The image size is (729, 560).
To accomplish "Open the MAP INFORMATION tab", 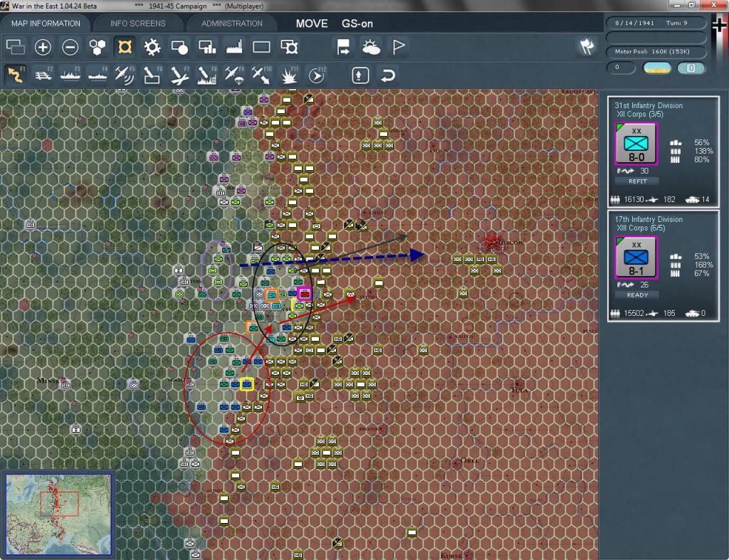I will coord(46,23).
